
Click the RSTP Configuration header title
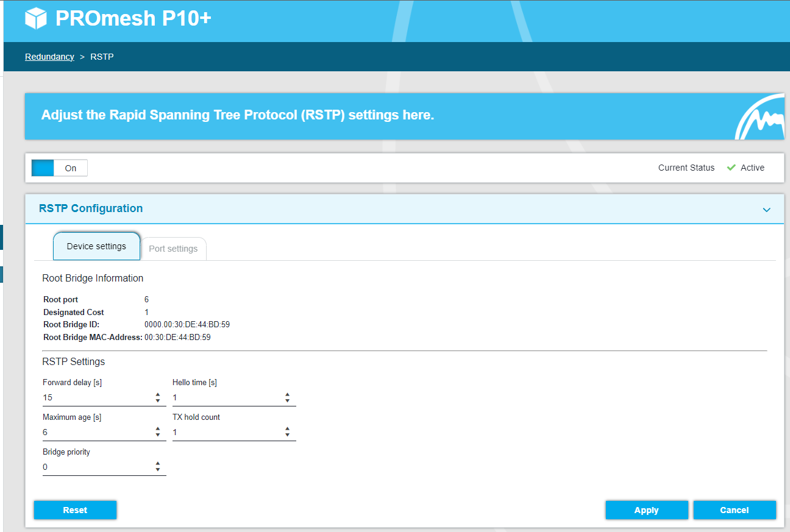point(91,208)
